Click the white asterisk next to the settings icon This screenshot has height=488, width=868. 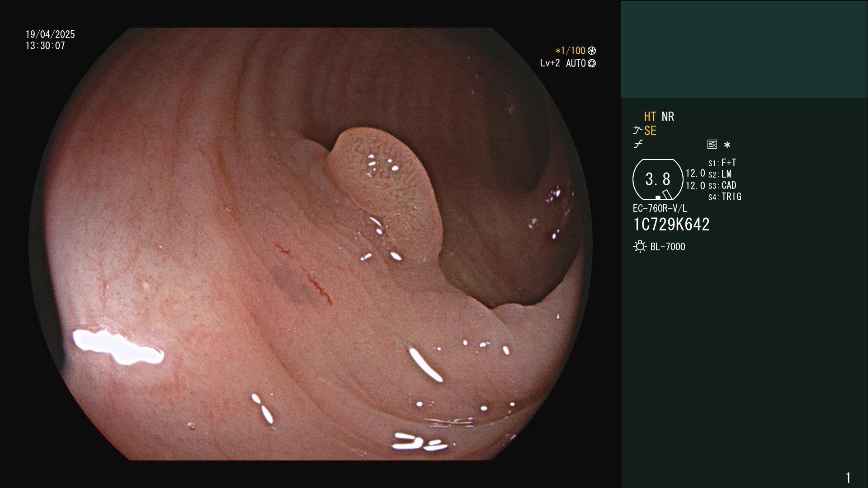[x=727, y=145]
